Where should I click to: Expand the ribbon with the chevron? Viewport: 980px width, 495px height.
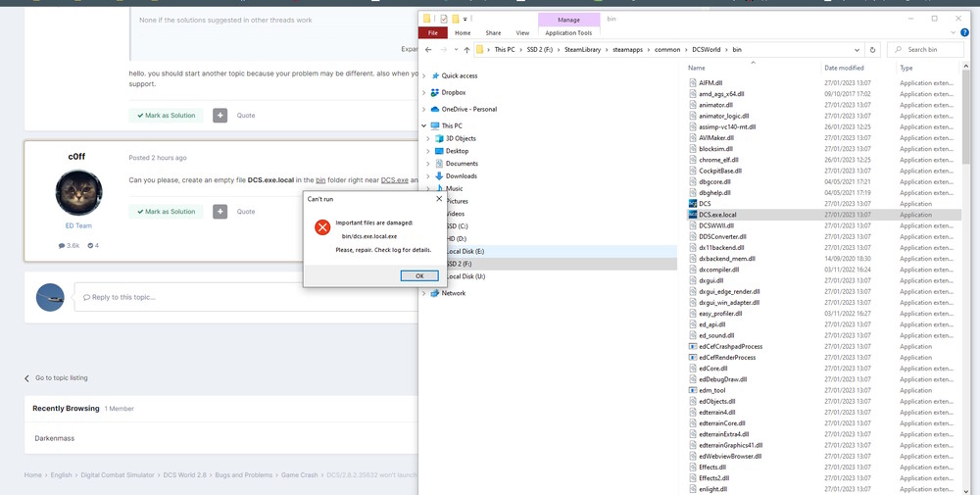point(954,32)
